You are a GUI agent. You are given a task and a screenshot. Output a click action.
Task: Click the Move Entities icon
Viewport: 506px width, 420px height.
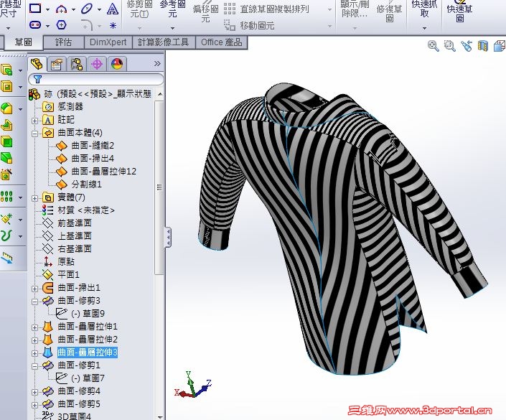coord(230,25)
